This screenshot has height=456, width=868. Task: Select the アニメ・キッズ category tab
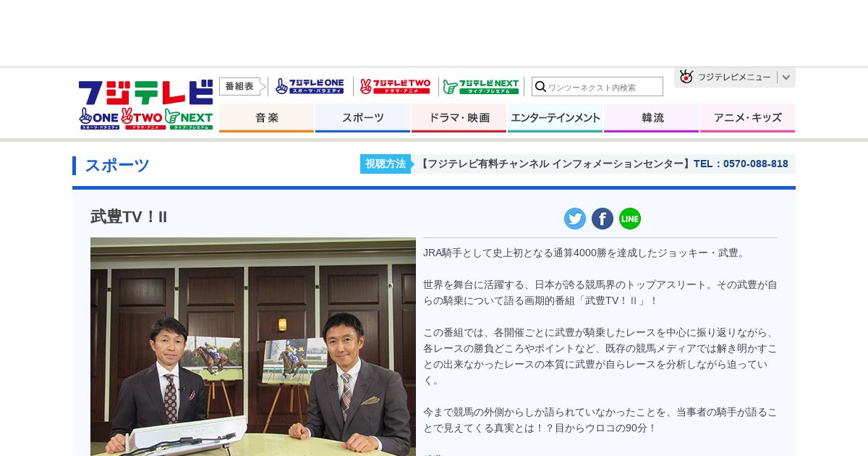click(x=747, y=118)
